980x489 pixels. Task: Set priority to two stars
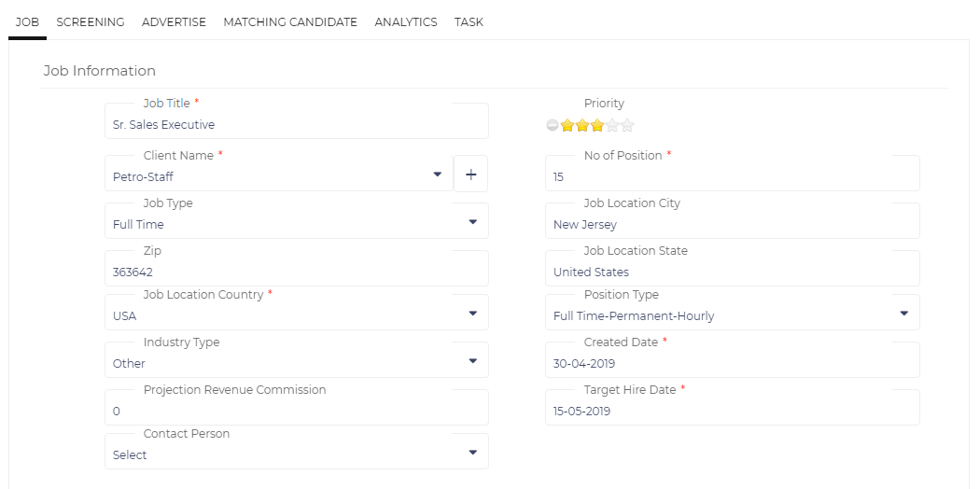click(581, 126)
